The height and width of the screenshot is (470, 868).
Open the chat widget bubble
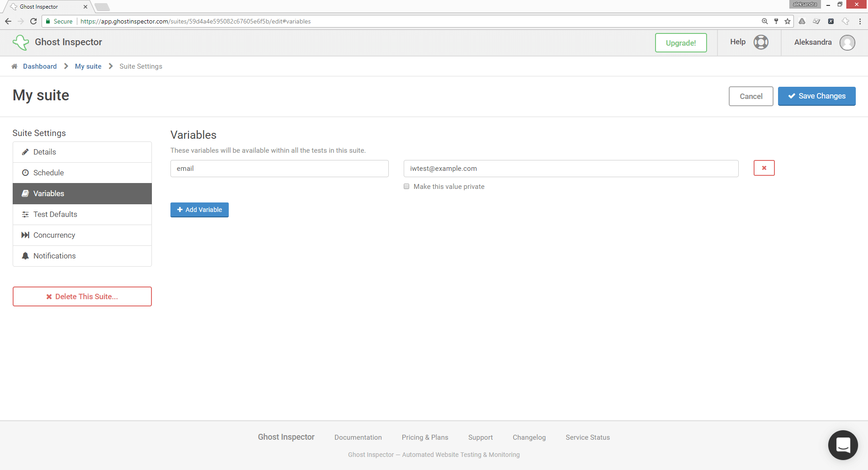point(843,445)
